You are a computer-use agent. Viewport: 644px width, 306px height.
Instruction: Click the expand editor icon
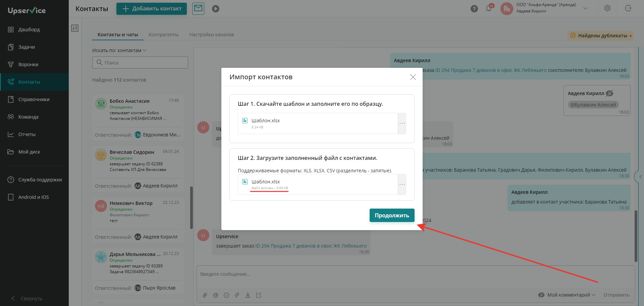point(259,295)
